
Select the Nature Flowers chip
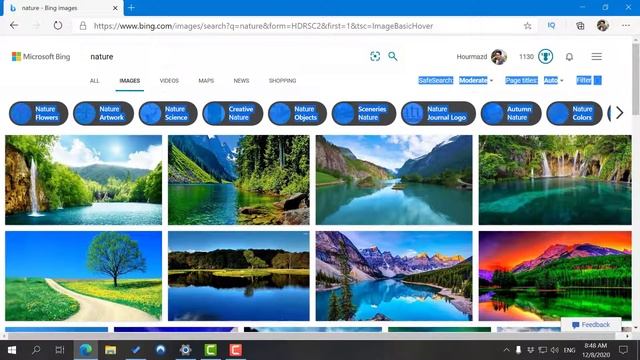click(x=38, y=113)
